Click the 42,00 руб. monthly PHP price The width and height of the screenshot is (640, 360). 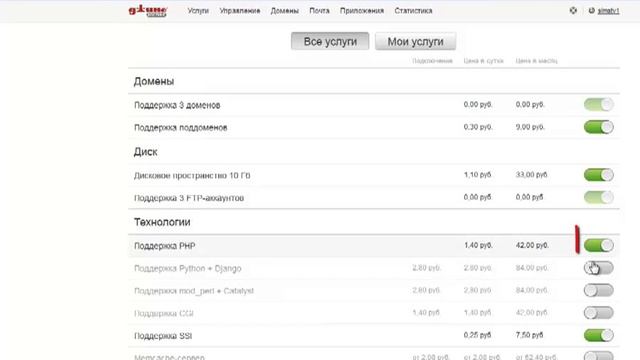[532, 245]
